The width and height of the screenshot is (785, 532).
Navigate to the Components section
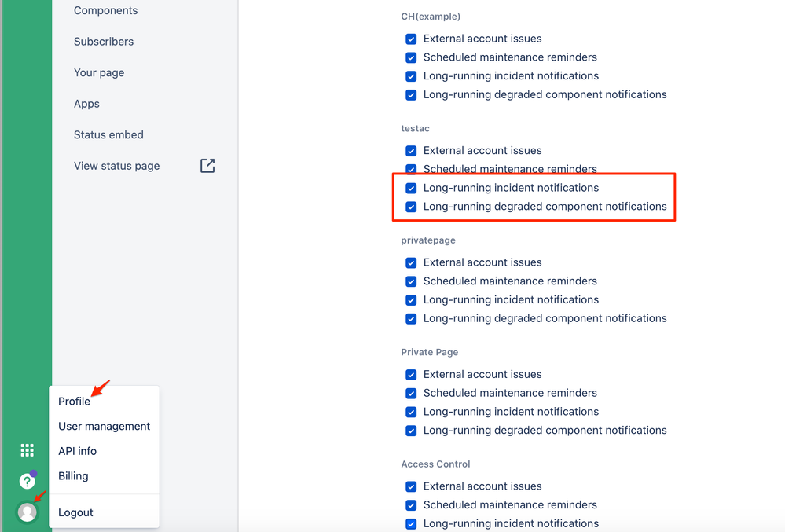105,10
